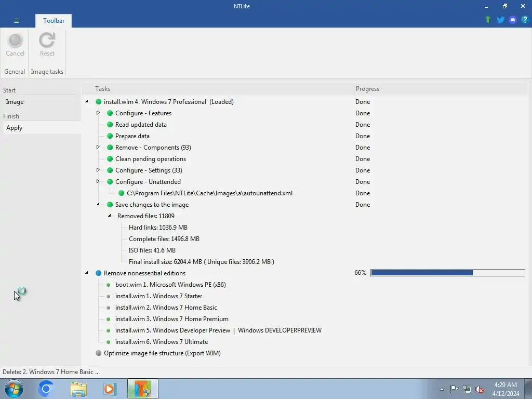Click the Action Center flag icon
Image resolution: width=532 pixels, height=399 pixels.
pos(454,389)
